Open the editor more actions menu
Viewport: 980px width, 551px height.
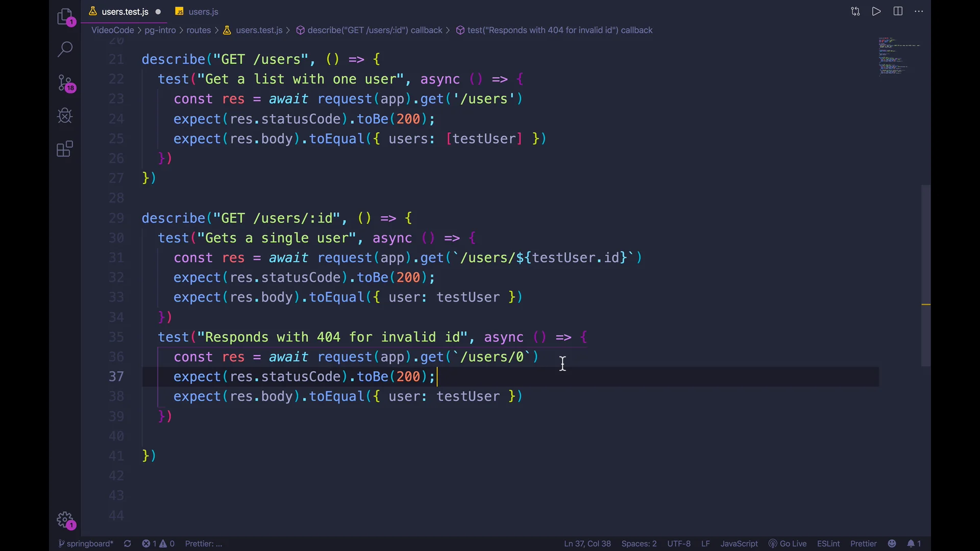pyautogui.click(x=919, y=11)
